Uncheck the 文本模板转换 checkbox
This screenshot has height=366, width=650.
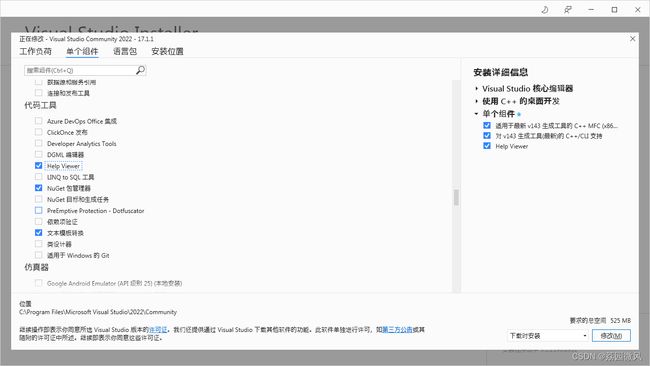39,233
